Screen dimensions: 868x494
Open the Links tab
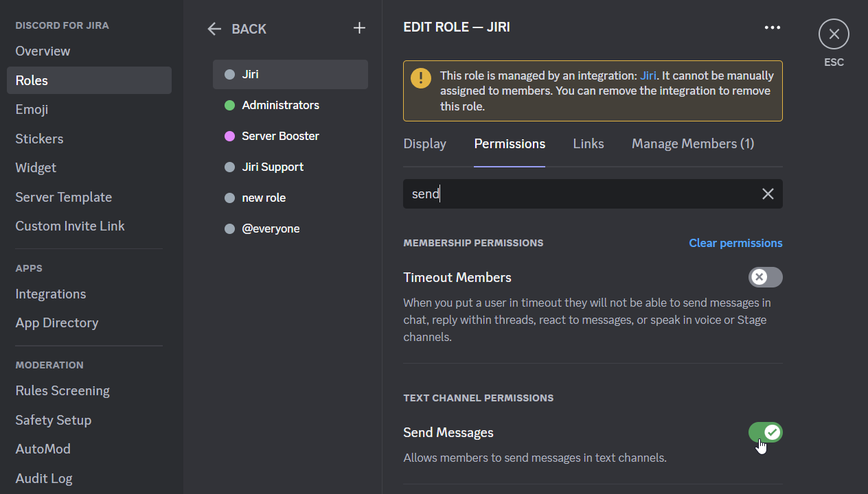pyautogui.click(x=588, y=143)
